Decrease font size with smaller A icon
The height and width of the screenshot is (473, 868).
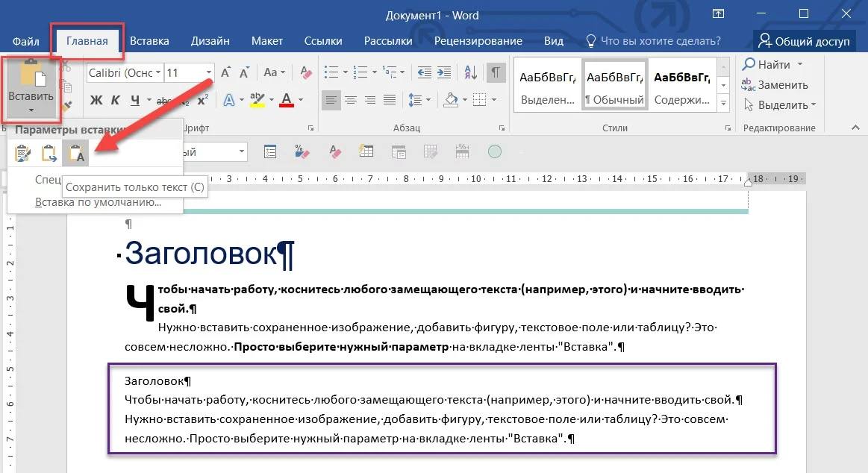(244, 72)
